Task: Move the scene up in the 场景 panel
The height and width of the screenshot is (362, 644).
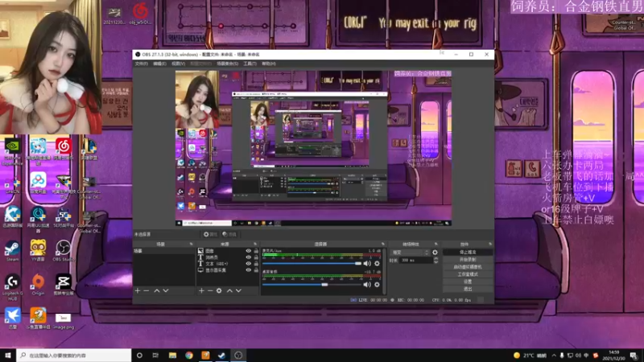Action: [157, 290]
